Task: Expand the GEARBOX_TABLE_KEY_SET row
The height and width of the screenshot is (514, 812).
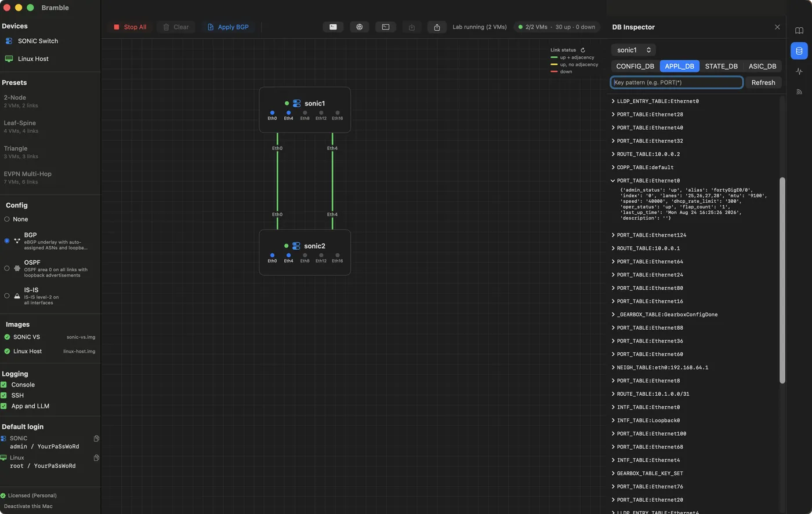Action: (613, 473)
